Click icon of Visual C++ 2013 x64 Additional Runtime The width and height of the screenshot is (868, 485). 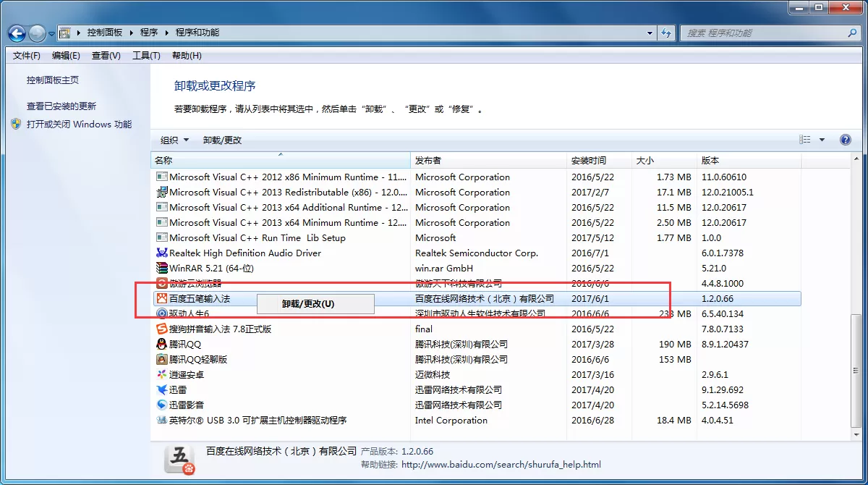tap(162, 208)
